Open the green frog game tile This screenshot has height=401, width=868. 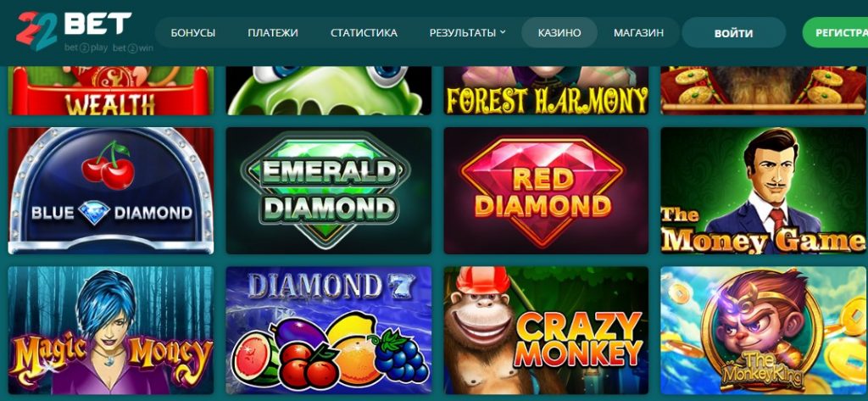coord(328,90)
